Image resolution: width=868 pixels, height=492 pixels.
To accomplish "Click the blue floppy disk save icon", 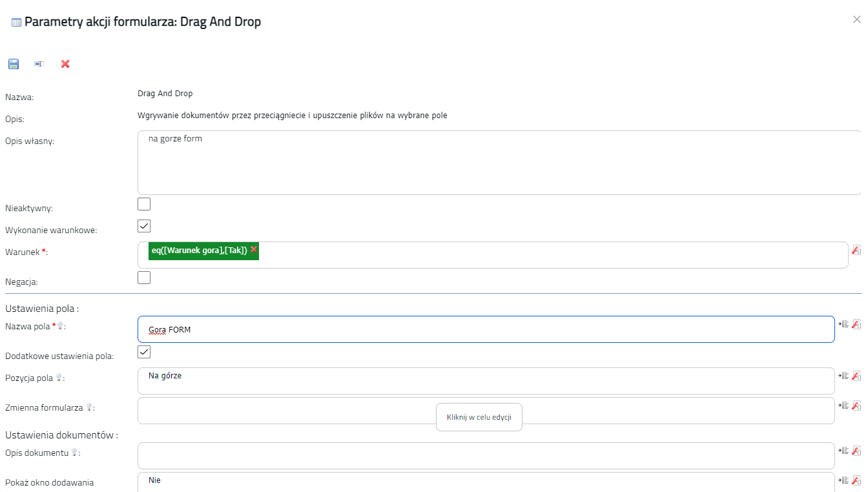I will pyautogui.click(x=14, y=64).
